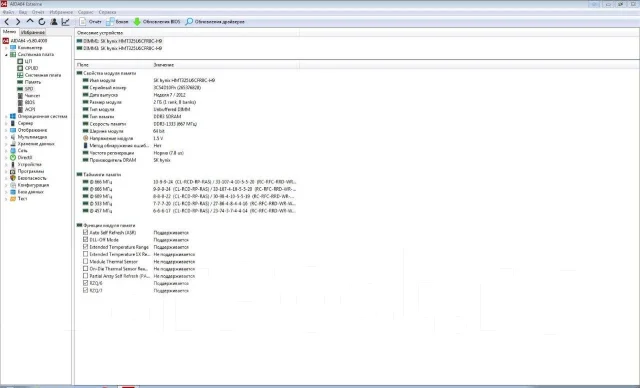
Task: Click the Бэкап toolbar button
Action: [117, 22]
